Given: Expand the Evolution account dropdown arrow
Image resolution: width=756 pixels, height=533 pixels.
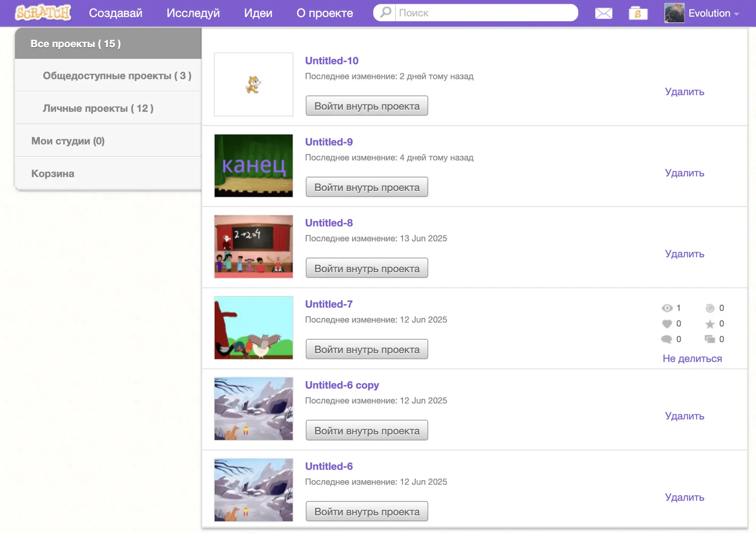Looking at the screenshot, I should (736, 14).
